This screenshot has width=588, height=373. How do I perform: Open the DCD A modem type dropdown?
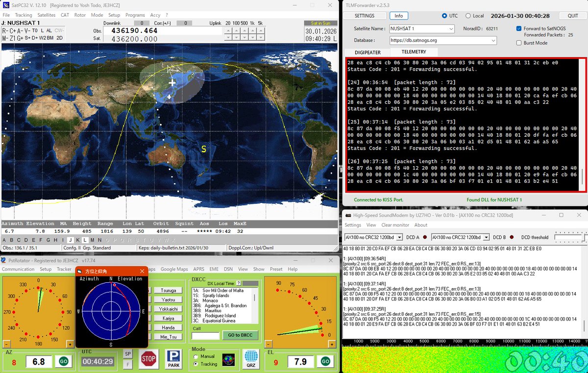(373, 237)
